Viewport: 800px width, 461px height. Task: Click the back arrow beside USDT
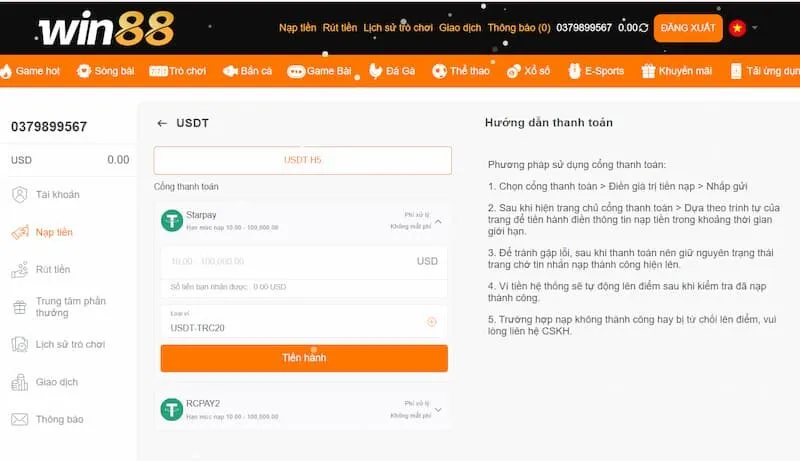162,123
